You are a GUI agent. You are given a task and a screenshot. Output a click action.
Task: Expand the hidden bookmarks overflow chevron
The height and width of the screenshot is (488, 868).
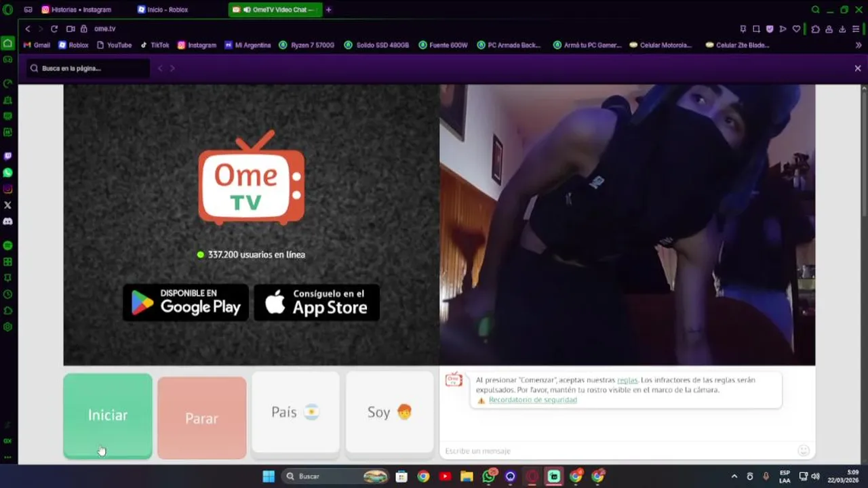[x=859, y=45]
